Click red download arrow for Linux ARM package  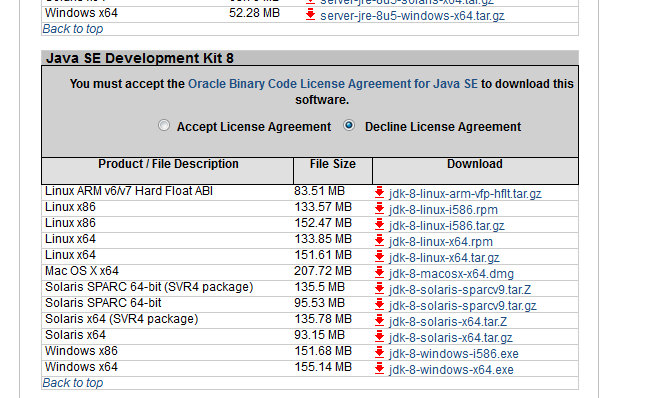pyautogui.click(x=379, y=192)
